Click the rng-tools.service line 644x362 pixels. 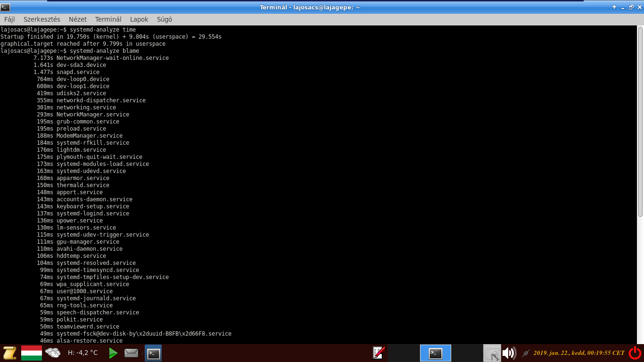[x=76, y=305]
